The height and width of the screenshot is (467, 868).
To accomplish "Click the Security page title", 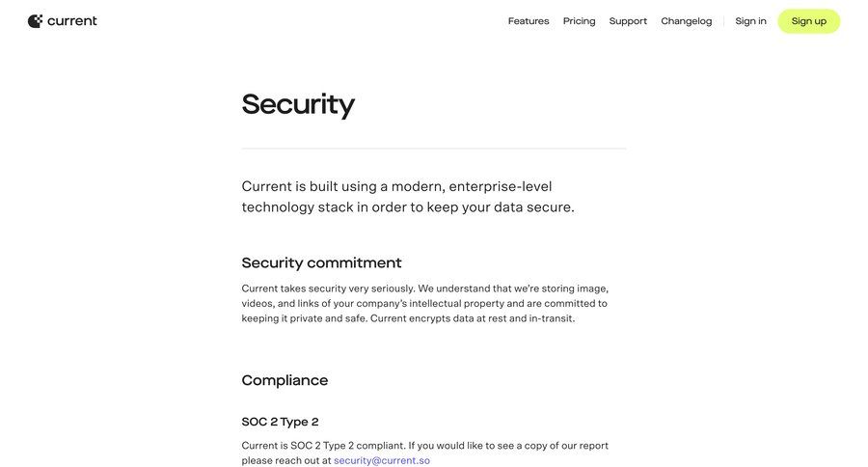I will tap(298, 104).
